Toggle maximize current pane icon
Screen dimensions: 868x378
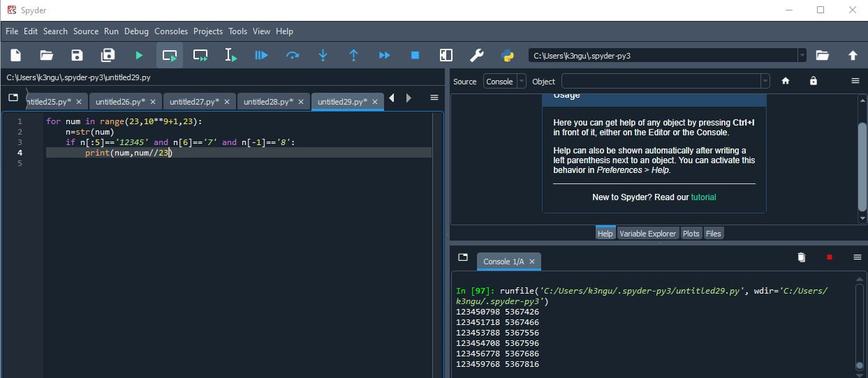(x=446, y=55)
